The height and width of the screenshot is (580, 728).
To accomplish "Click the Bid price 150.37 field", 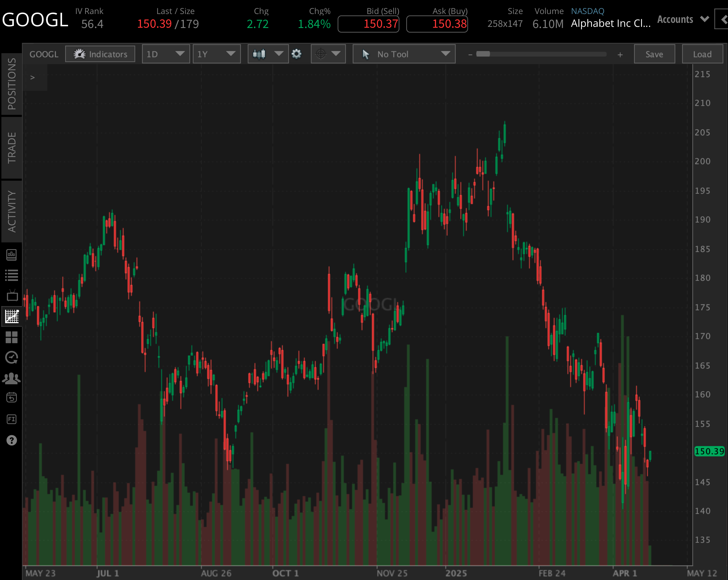I will [368, 24].
